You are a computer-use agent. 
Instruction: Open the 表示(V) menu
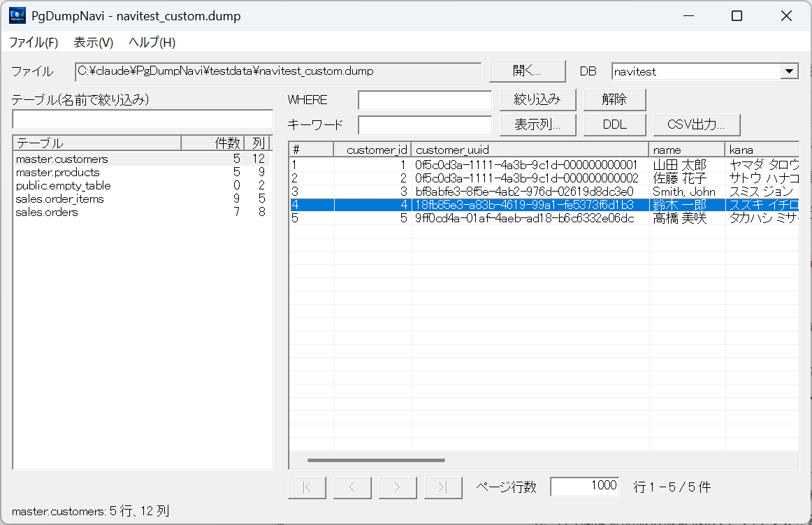93,43
